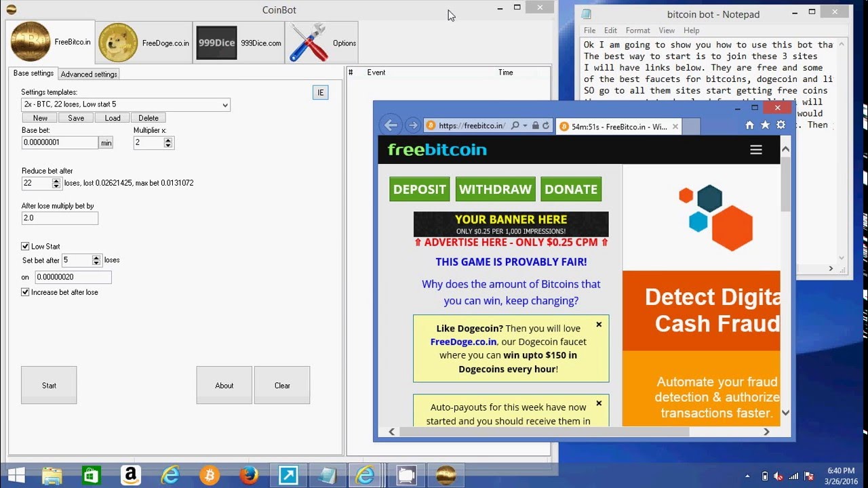This screenshot has width=868, height=488.
Task: Close the FreeBitco.in browser tab
Action: pos(675,126)
